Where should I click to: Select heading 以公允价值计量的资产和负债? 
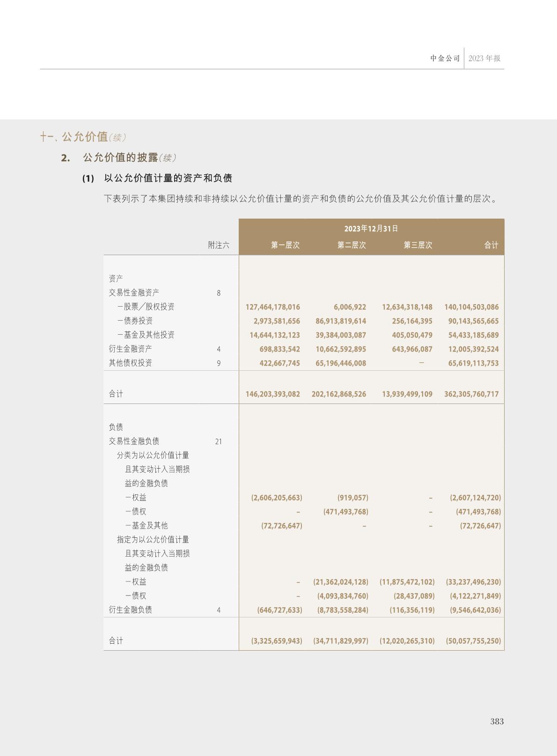coord(168,178)
